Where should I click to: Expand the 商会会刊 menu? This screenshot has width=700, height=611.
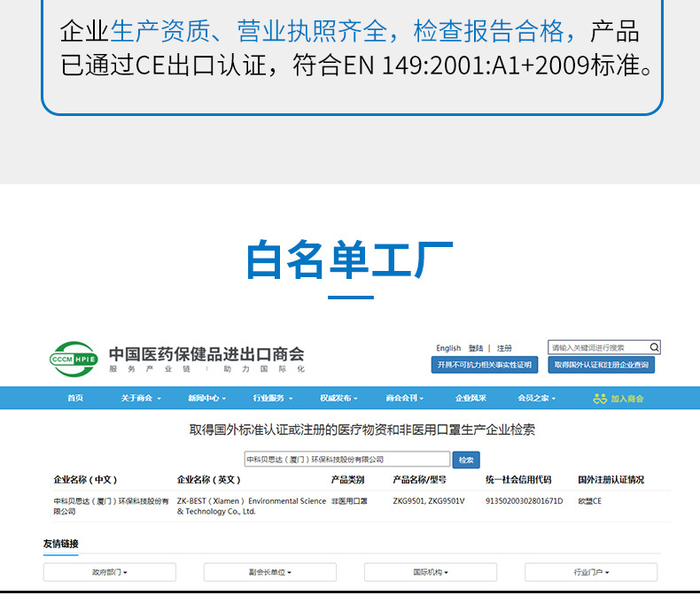click(x=404, y=398)
